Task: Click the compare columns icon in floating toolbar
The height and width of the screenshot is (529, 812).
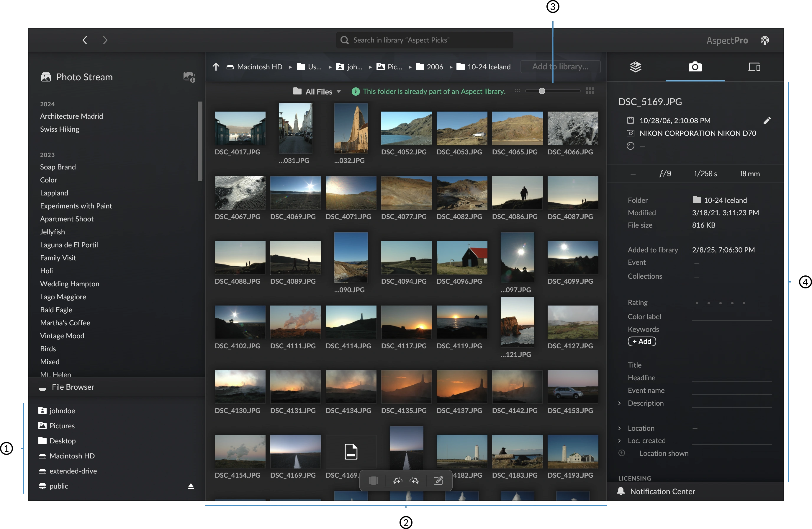Action: click(373, 481)
